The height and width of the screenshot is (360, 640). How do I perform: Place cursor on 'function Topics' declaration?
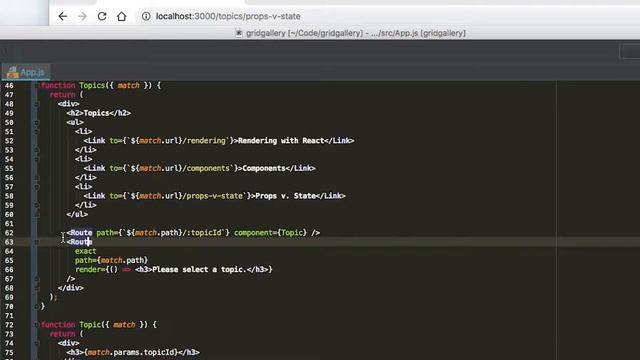(x=73, y=85)
